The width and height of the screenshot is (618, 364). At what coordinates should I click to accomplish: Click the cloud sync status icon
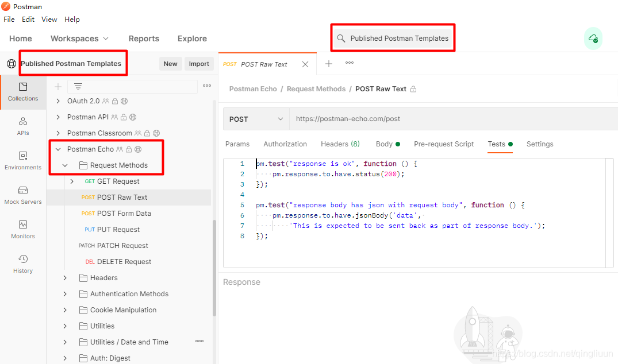tap(593, 38)
